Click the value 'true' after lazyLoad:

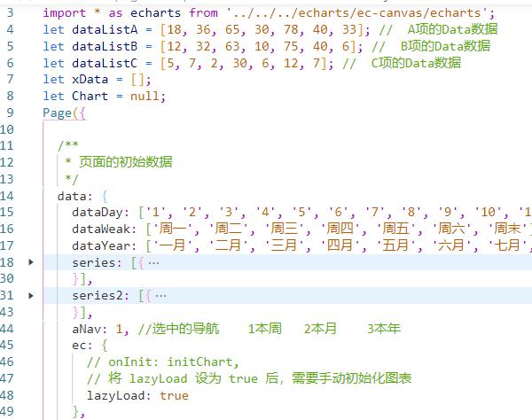pos(174,395)
